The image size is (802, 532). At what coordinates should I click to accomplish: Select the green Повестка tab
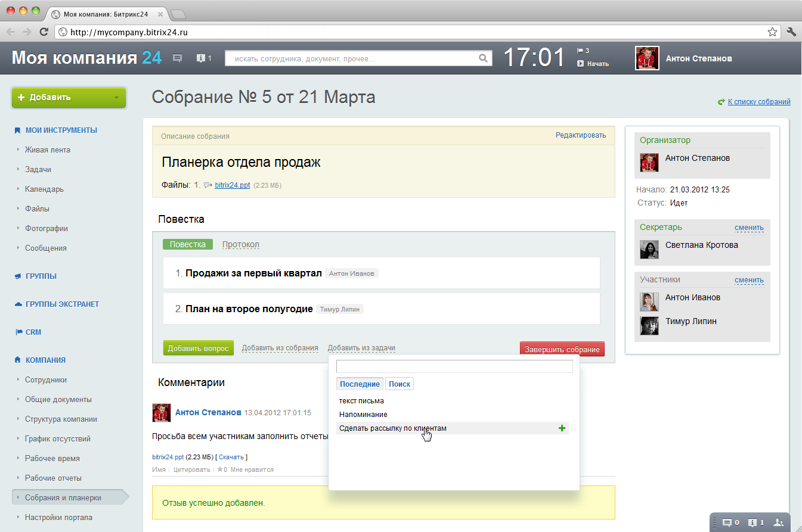(x=188, y=245)
